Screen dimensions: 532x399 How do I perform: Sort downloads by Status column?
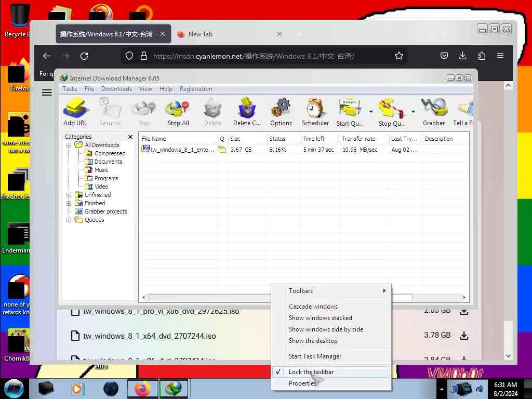284,139
